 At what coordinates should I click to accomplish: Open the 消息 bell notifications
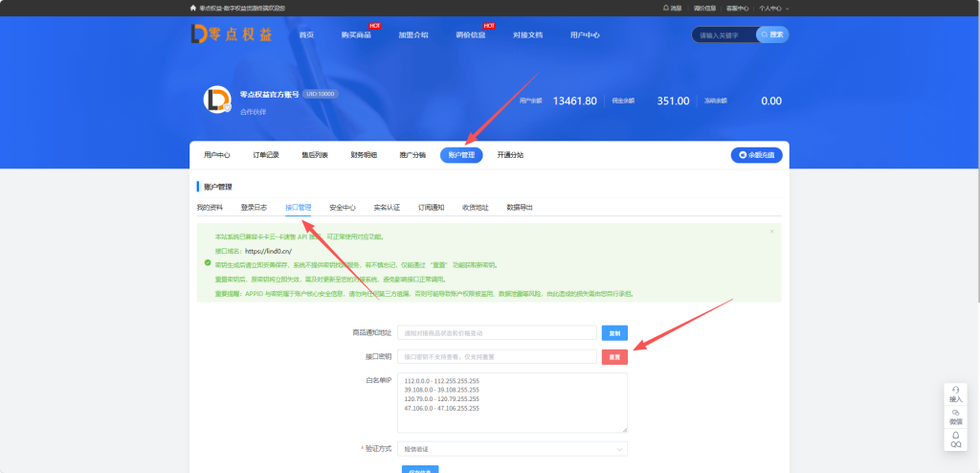pyautogui.click(x=672, y=8)
